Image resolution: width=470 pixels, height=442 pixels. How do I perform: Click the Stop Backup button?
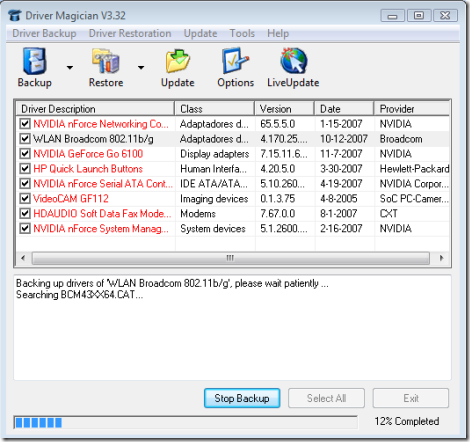tap(242, 398)
